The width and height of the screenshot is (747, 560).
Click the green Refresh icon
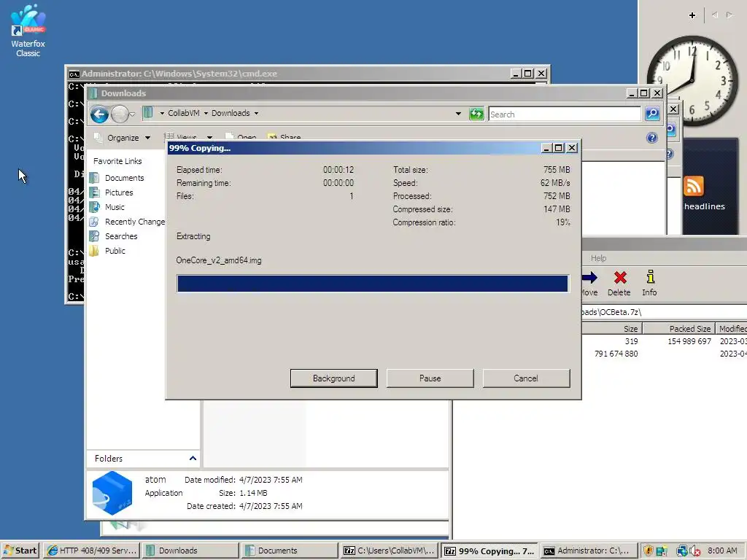[476, 114]
